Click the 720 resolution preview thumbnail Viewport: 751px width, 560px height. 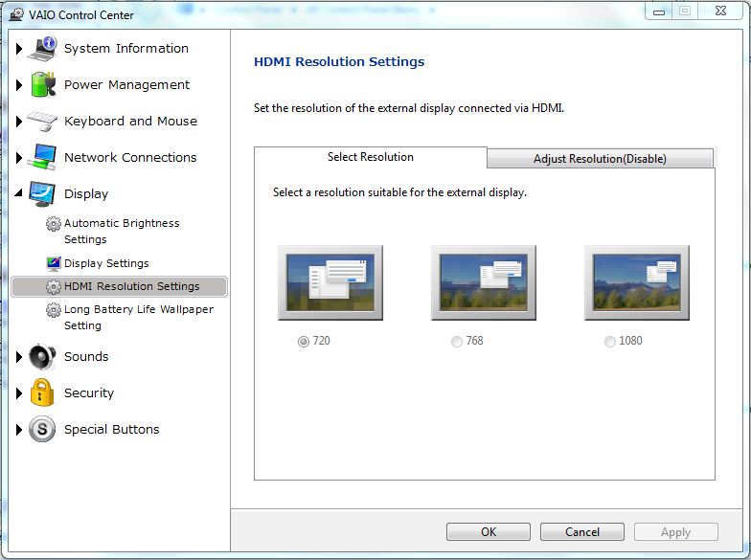[x=330, y=282]
